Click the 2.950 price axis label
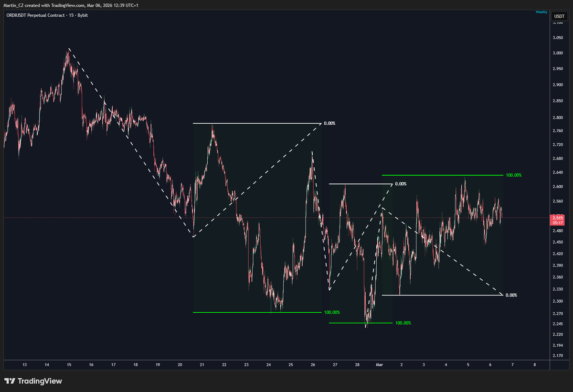The height and width of the screenshot is (392, 573). pyautogui.click(x=558, y=69)
